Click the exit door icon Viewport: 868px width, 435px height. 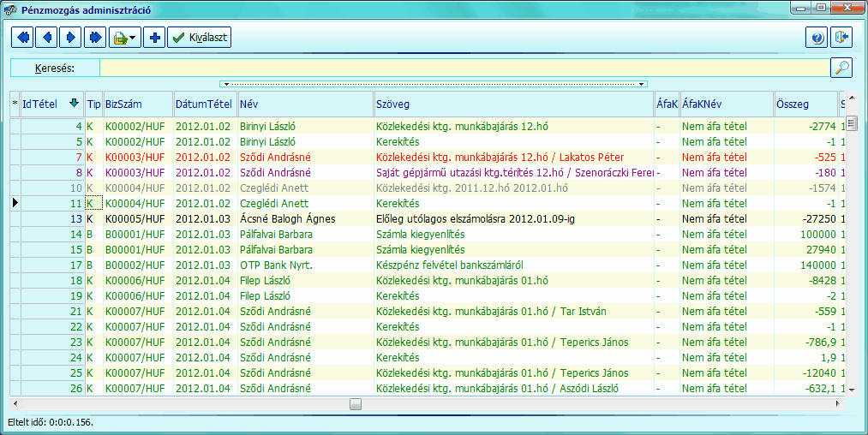[841, 38]
